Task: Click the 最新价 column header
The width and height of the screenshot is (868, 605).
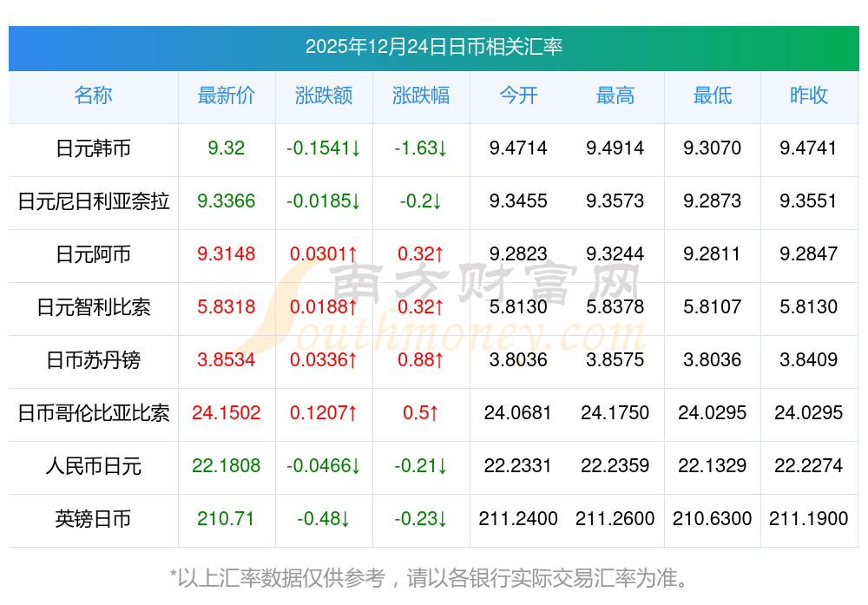Action: 226,95
